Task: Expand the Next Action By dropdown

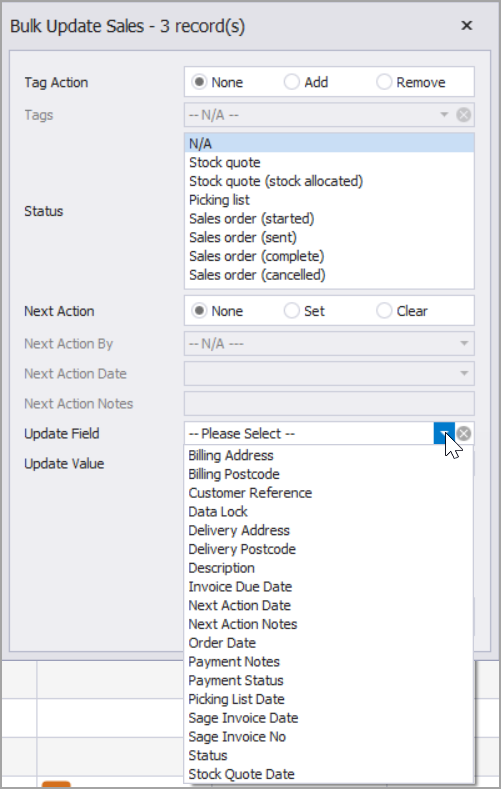Action: tap(464, 344)
